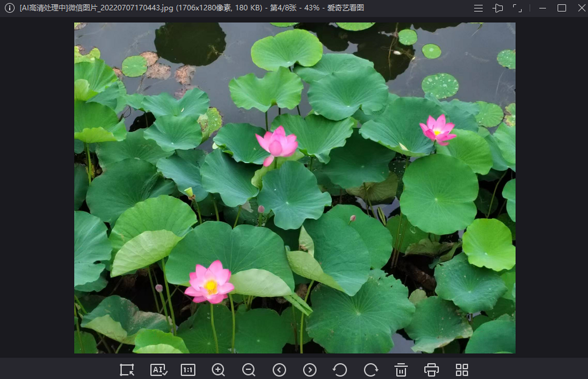Maximize the image viewer window
Viewport: 588px width, 379px height.
562,8
